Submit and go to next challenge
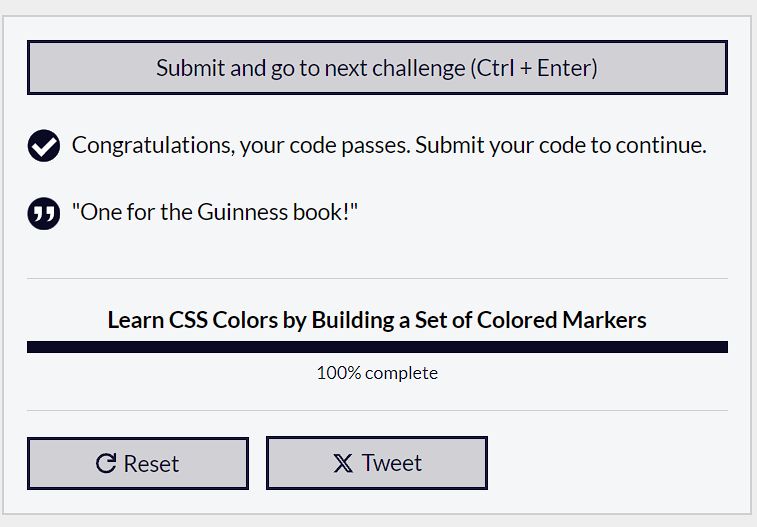The height and width of the screenshot is (527, 757). coord(377,68)
